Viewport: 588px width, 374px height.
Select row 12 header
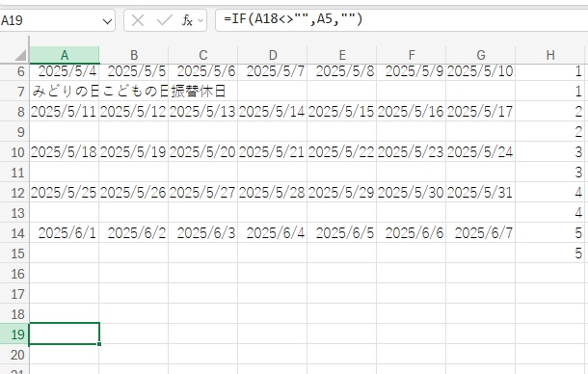pos(15,193)
